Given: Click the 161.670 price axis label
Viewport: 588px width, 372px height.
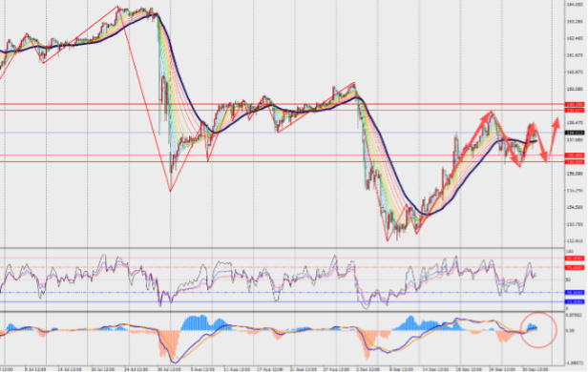Looking at the screenshot, I should (575, 55).
